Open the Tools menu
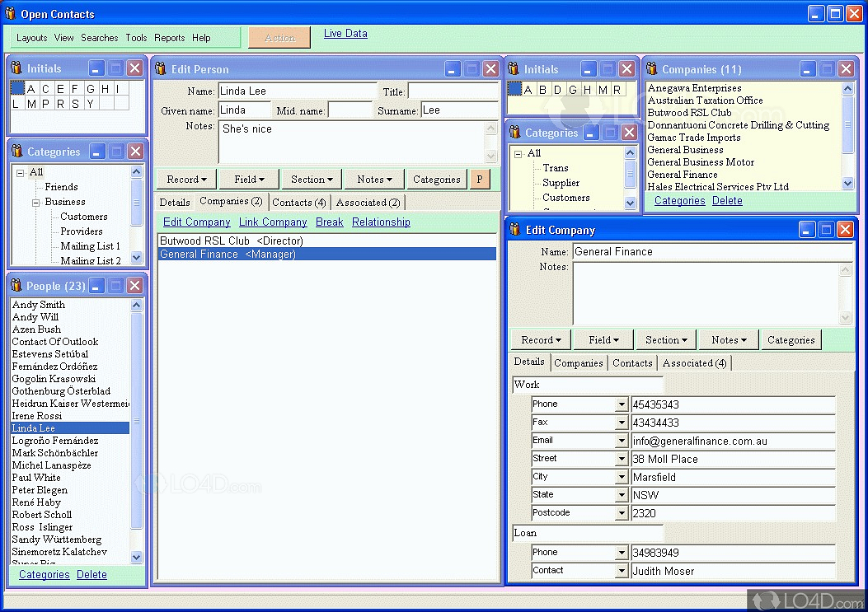The image size is (868, 612). click(x=136, y=38)
